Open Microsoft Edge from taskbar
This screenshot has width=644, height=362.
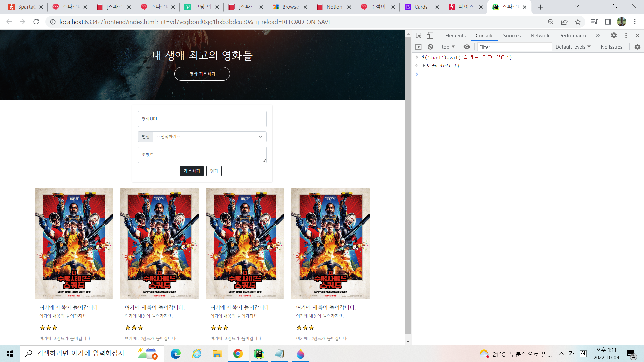175,354
